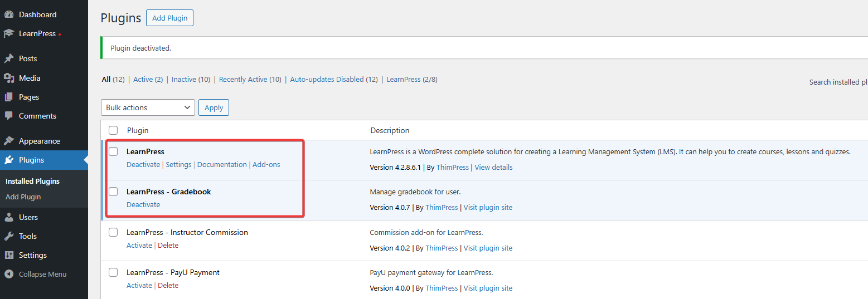
Task: Click ThimPress author in PayU Payment row
Action: pyautogui.click(x=442, y=288)
